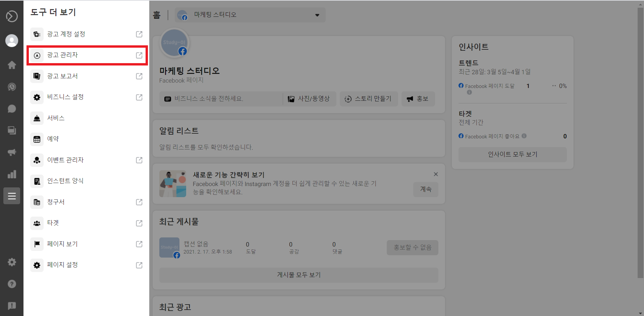
Task: Click info icon under Facebook 페이지 도달
Action: 469,92
